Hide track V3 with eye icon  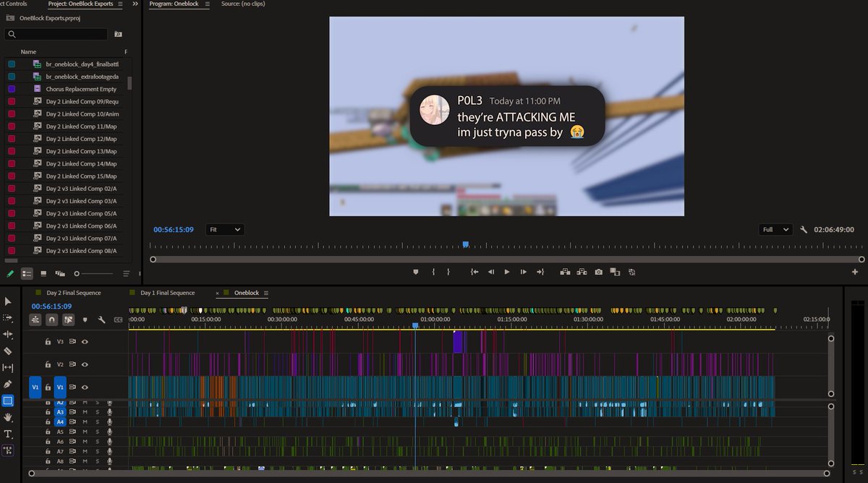pyautogui.click(x=85, y=341)
